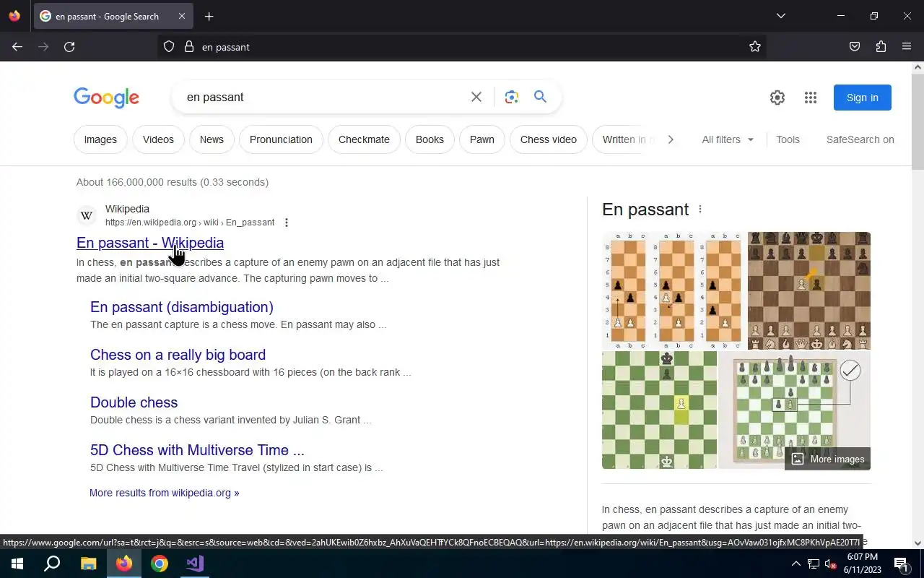Save page to Pocket icon
Image resolution: width=924 pixels, height=578 pixels.
pyautogui.click(x=855, y=47)
